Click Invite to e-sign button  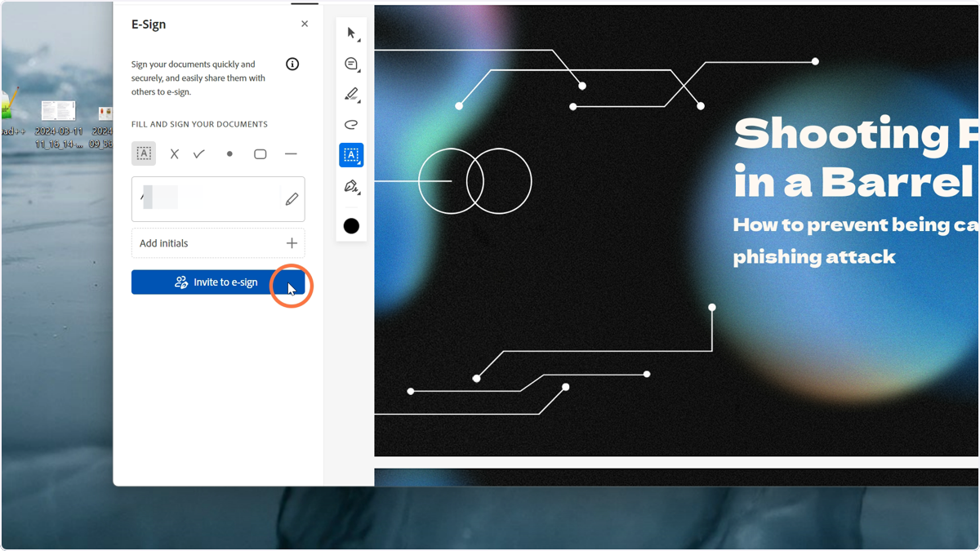[x=218, y=282]
